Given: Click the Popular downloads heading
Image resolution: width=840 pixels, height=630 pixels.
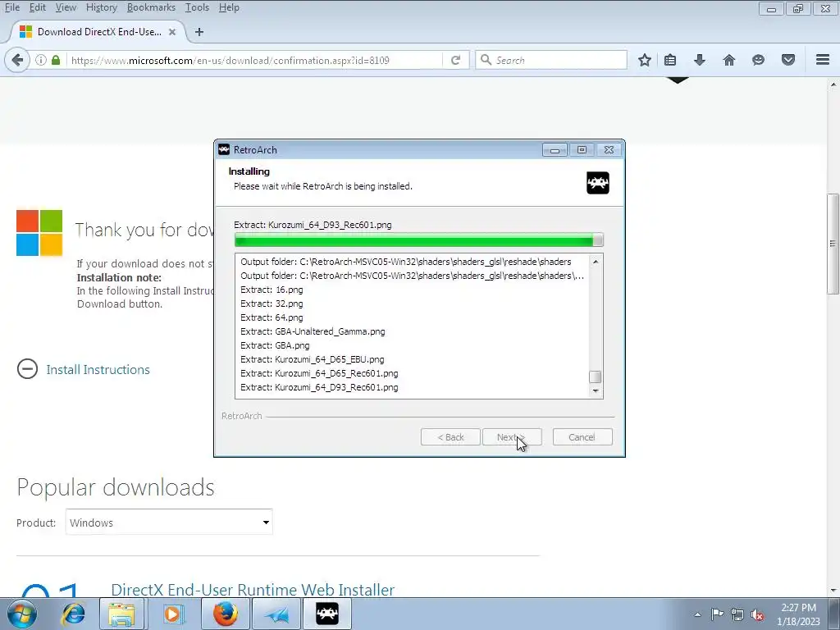Looking at the screenshot, I should [116, 487].
